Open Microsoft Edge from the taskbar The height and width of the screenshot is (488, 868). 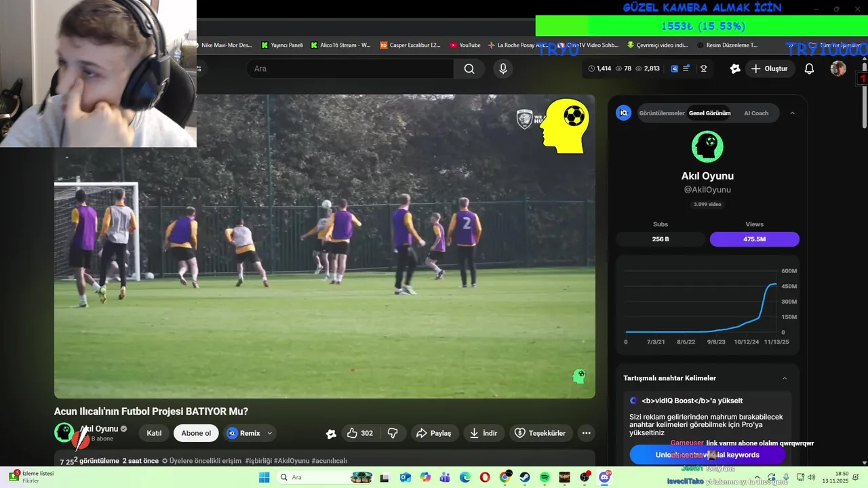tap(465, 477)
